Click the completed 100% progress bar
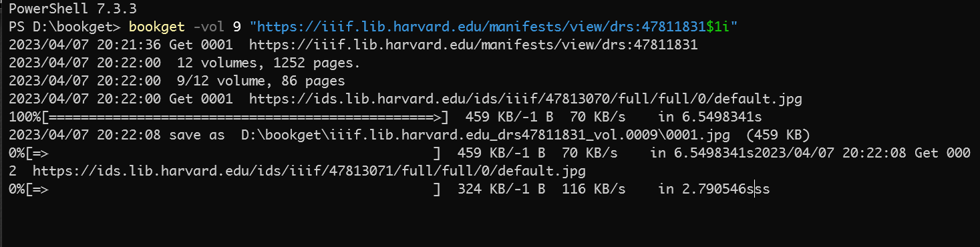 (x=229, y=117)
